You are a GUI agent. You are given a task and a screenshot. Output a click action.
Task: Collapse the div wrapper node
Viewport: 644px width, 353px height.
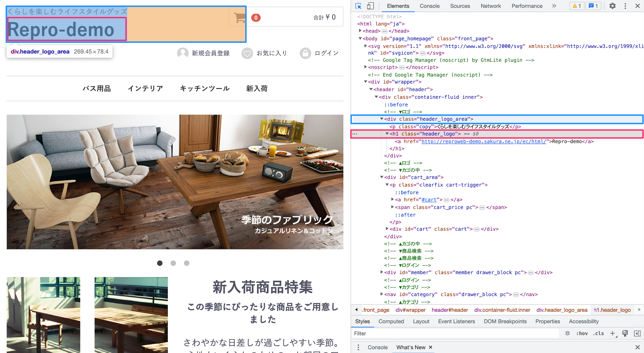click(x=366, y=82)
